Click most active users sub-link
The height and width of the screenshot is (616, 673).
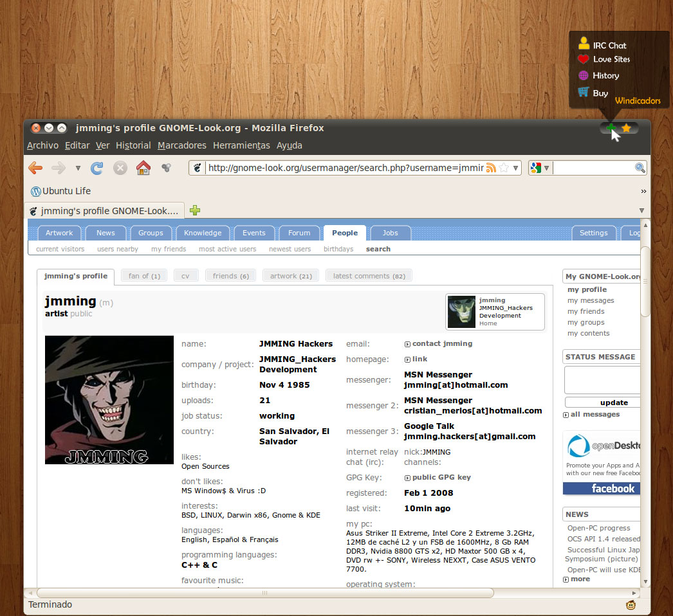coord(228,249)
